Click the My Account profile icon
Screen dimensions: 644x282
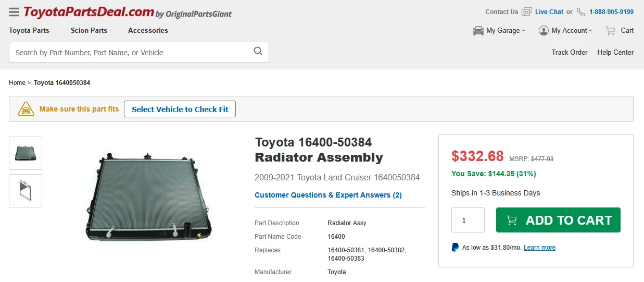pos(544,31)
